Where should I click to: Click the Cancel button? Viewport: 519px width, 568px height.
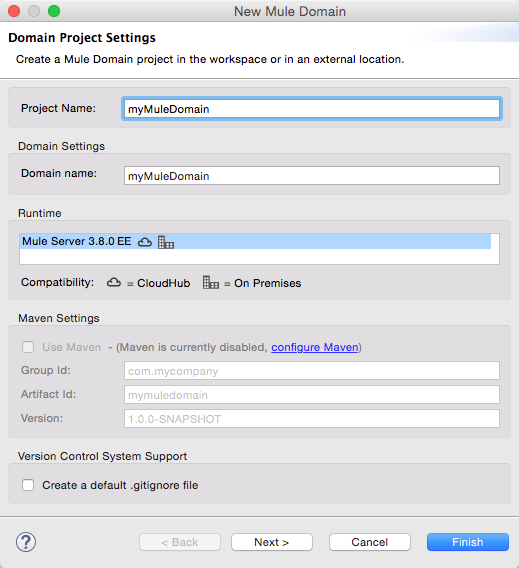click(x=369, y=542)
